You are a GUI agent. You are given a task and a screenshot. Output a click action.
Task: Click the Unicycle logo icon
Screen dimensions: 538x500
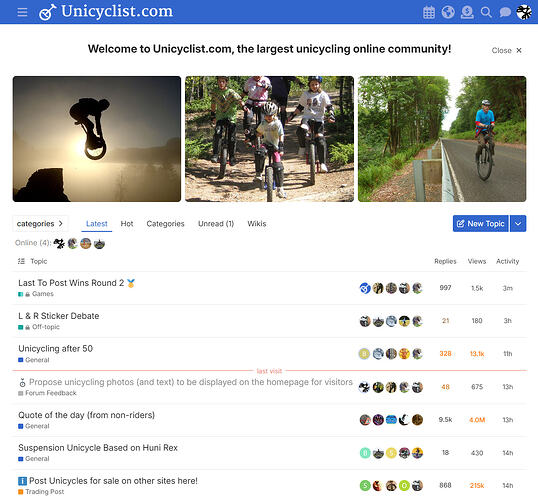click(x=47, y=12)
